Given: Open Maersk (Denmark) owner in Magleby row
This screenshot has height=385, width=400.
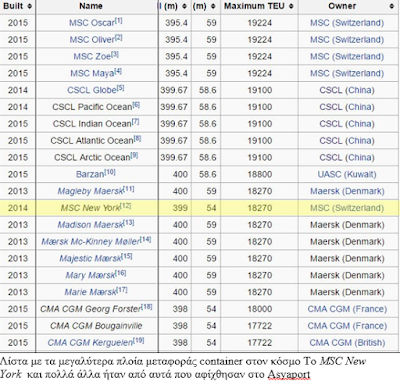Looking at the screenshot, I should click(347, 191).
